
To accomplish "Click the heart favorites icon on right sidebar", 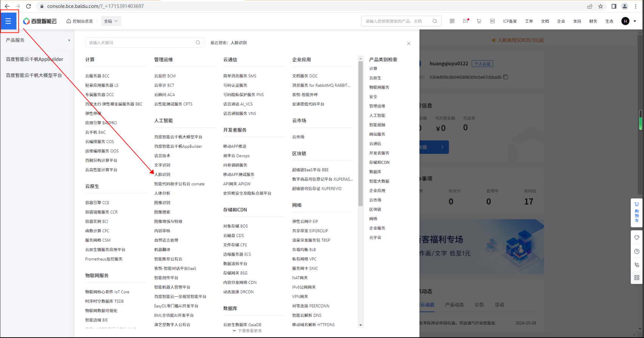I will click(x=637, y=238).
